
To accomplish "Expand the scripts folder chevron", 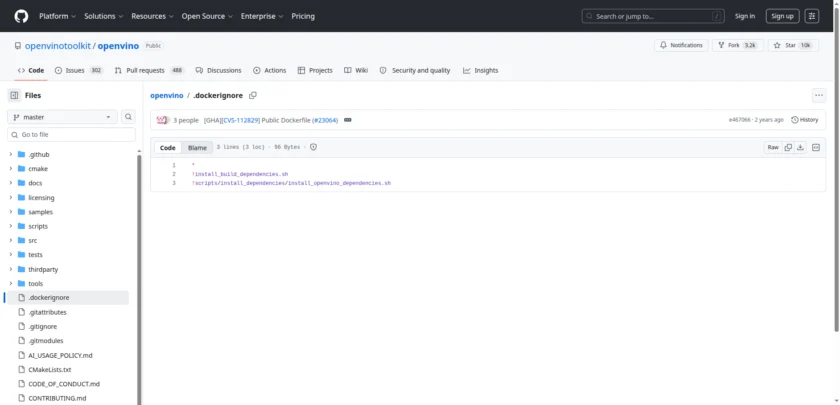I will tap(11, 226).
